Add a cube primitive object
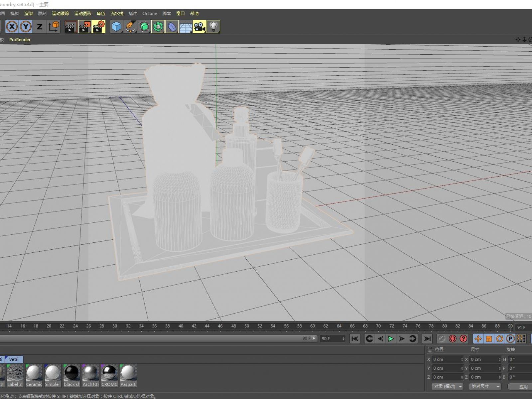Image resolution: width=532 pixels, height=399 pixels. [116, 27]
